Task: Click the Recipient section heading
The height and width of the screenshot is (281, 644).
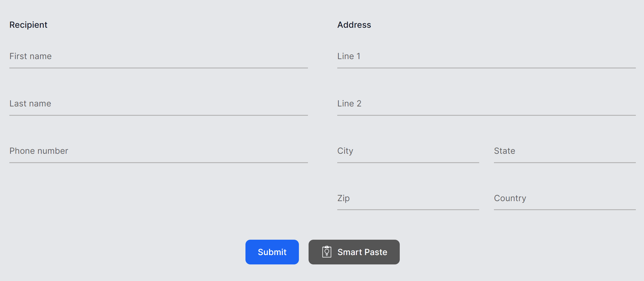Action: pos(28,25)
